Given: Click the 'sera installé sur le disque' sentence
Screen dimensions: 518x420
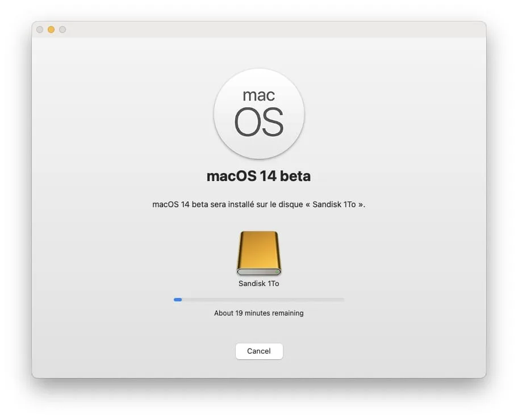Looking at the screenshot, I should click(258, 204).
